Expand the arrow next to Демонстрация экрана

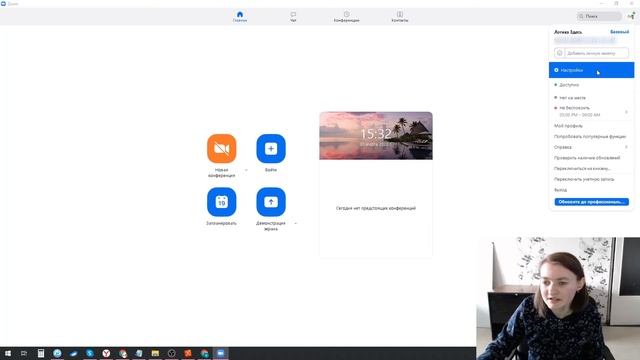(x=296, y=223)
